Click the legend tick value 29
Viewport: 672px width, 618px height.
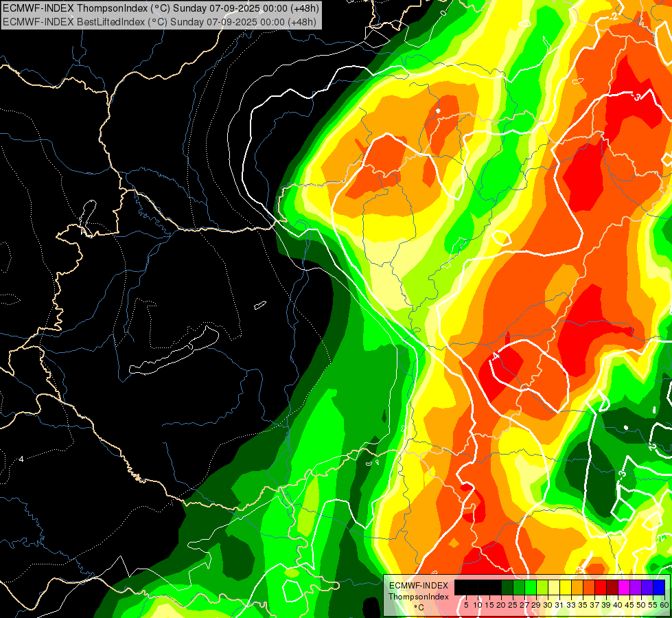(x=536, y=605)
